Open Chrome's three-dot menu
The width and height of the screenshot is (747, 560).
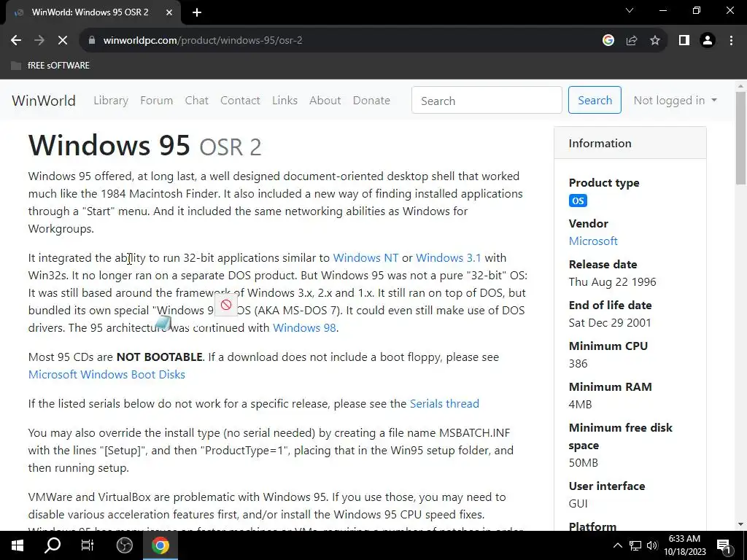[x=731, y=41]
